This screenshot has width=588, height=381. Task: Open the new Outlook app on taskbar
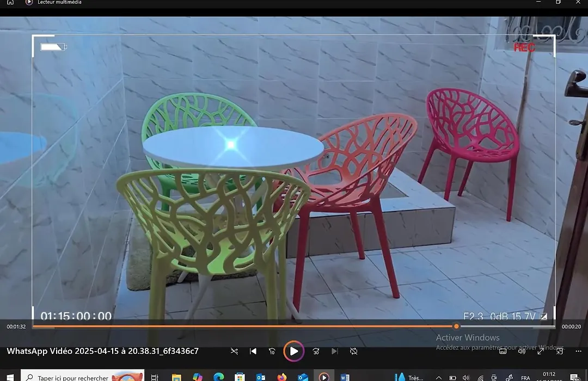tap(303, 377)
